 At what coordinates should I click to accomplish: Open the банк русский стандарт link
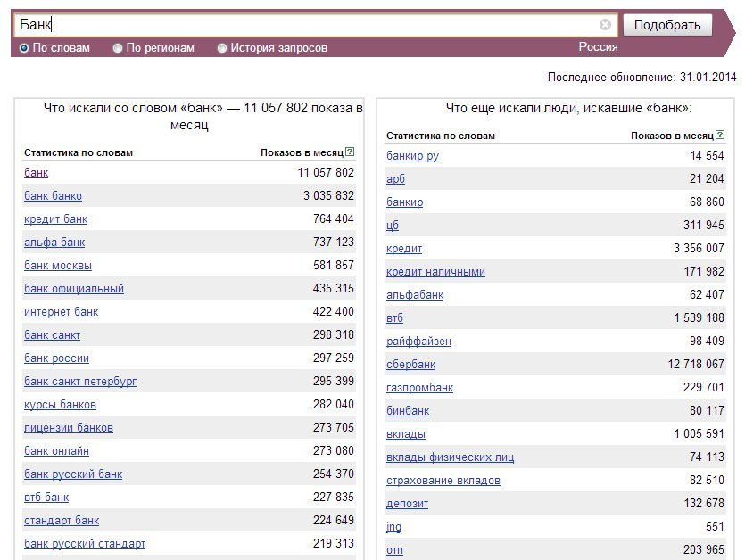click(85, 544)
